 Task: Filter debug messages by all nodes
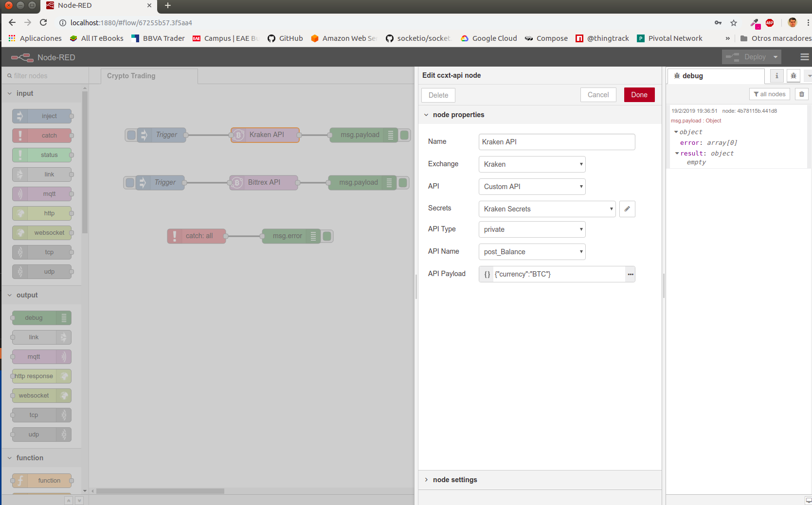click(x=769, y=94)
